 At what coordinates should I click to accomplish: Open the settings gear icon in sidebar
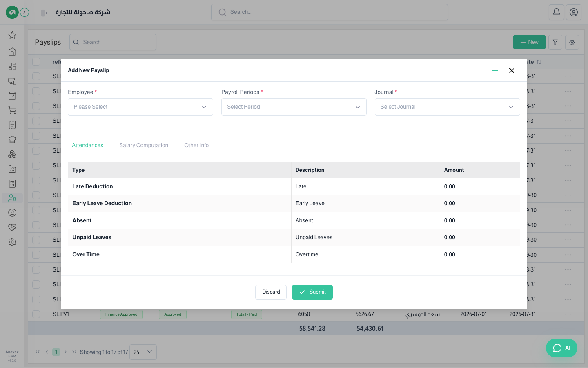point(12,242)
